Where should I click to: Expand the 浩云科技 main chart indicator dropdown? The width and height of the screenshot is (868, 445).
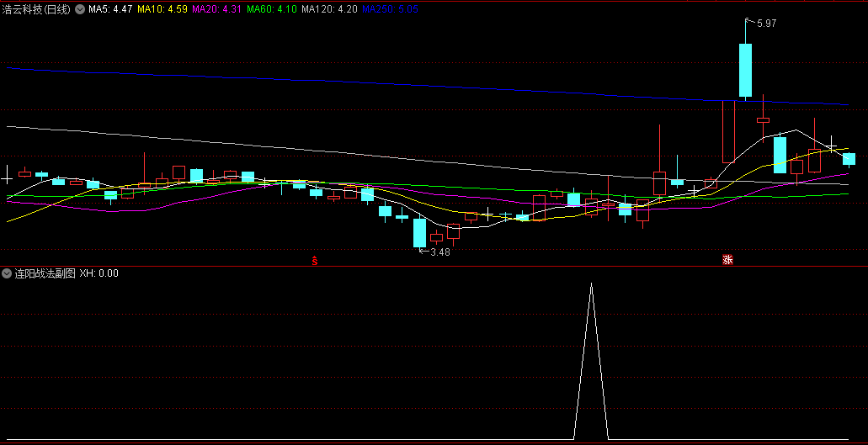[x=80, y=9]
